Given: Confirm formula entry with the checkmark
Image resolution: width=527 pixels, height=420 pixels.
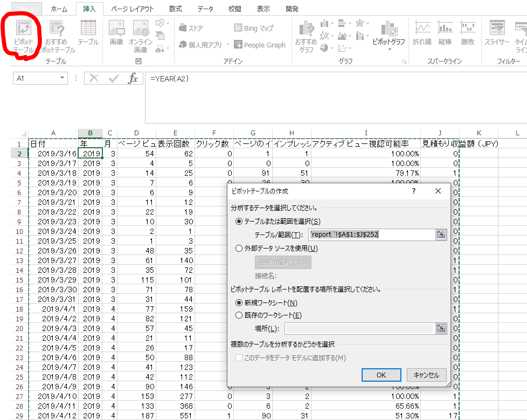Looking at the screenshot, I should tap(114, 78).
